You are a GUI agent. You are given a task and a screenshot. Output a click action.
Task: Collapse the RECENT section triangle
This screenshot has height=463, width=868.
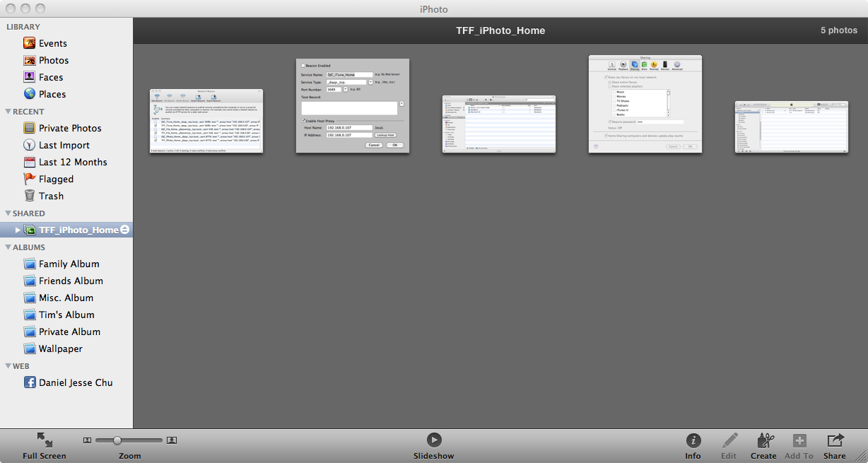[x=8, y=112]
